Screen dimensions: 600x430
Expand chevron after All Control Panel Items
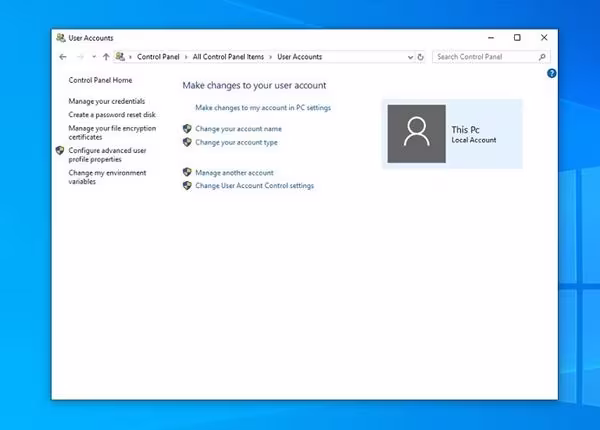[x=271, y=57]
